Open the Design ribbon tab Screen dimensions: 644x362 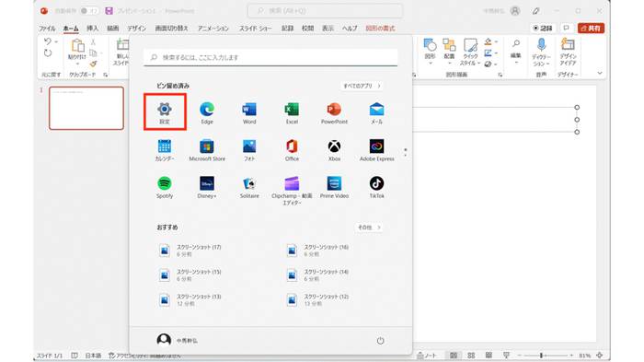136,28
